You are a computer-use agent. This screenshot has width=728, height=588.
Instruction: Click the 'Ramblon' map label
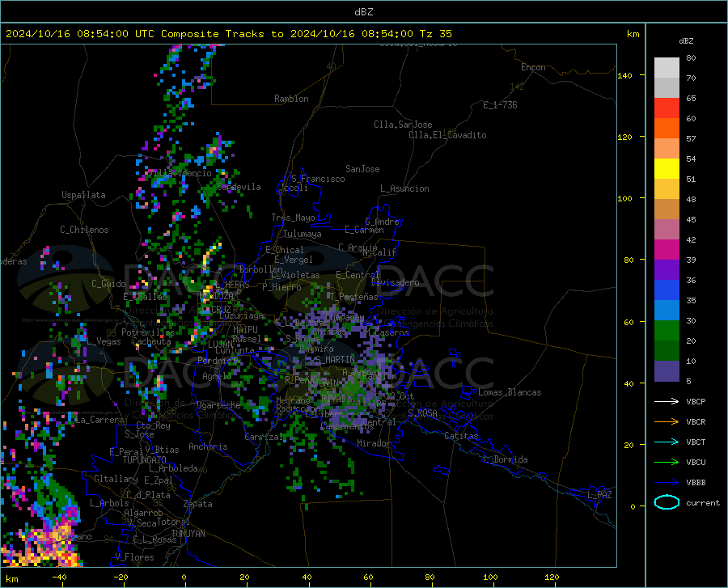(291, 99)
